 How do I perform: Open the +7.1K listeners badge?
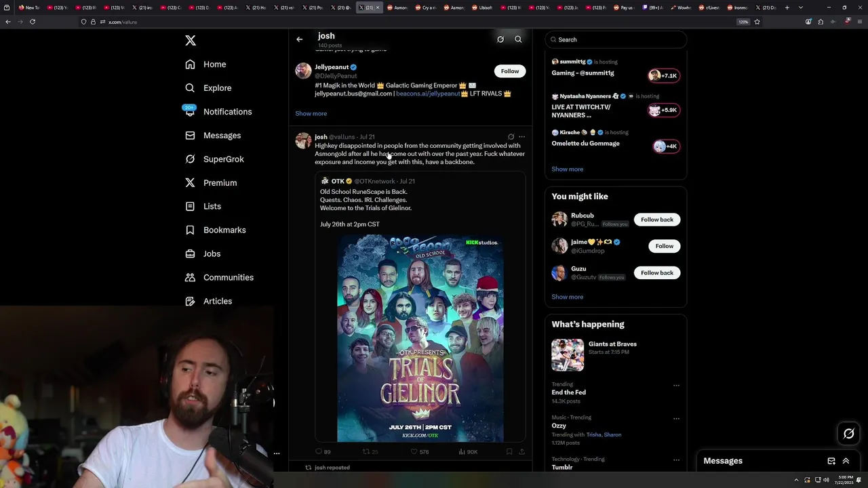point(664,76)
